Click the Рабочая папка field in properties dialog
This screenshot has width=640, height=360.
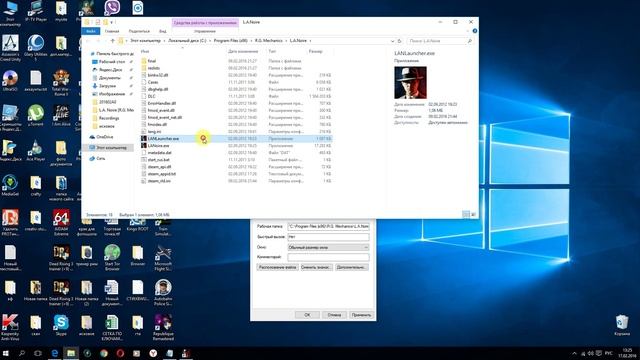(328, 226)
